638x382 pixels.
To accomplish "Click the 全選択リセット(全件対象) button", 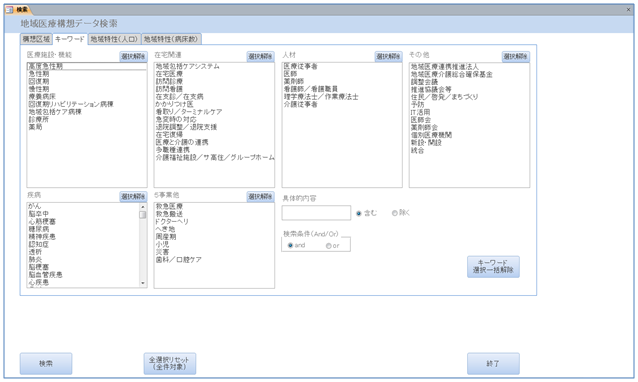I will (x=170, y=363).
